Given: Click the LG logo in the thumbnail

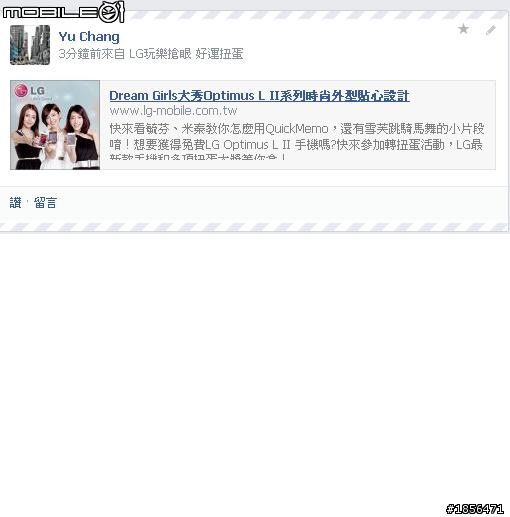Looking at the screenshot, I should 29,91.
